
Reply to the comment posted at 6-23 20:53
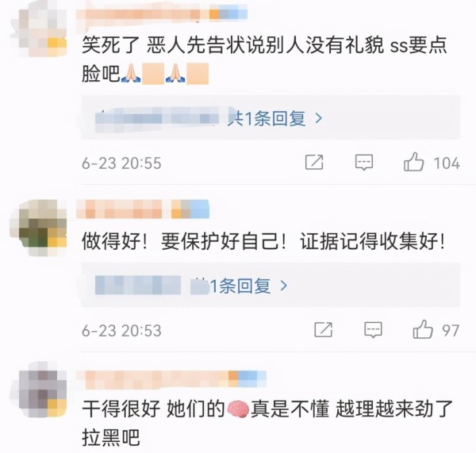(x=373, y=330)
